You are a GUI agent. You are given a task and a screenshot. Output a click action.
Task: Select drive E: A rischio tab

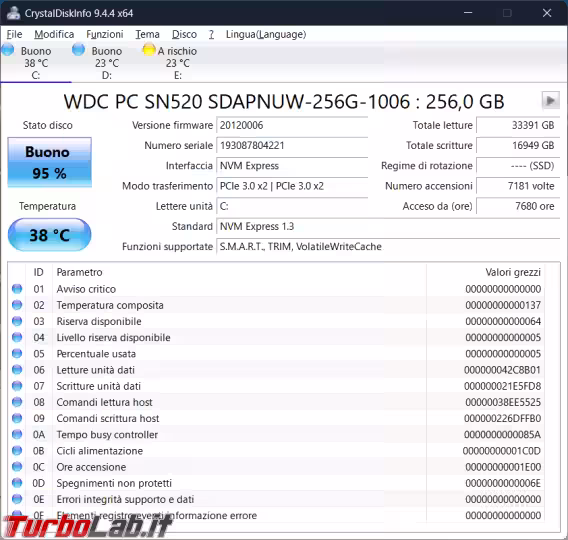[x=178, y=63]
